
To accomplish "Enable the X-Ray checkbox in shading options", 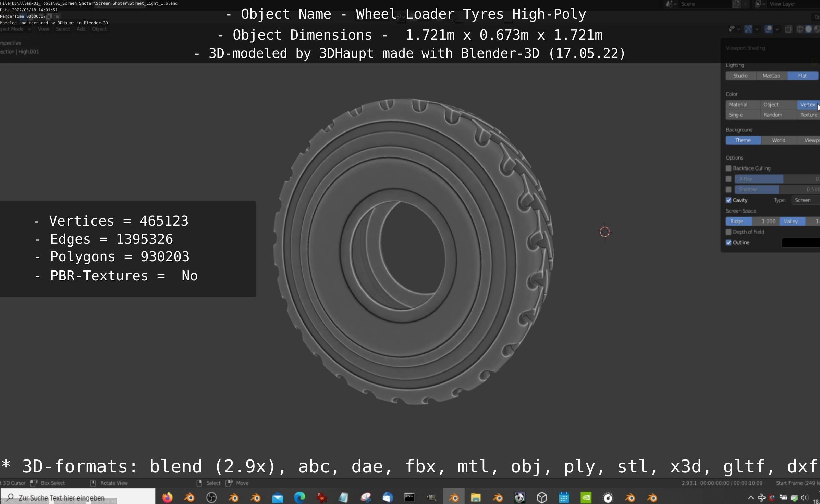I will (x=729, y=179).
